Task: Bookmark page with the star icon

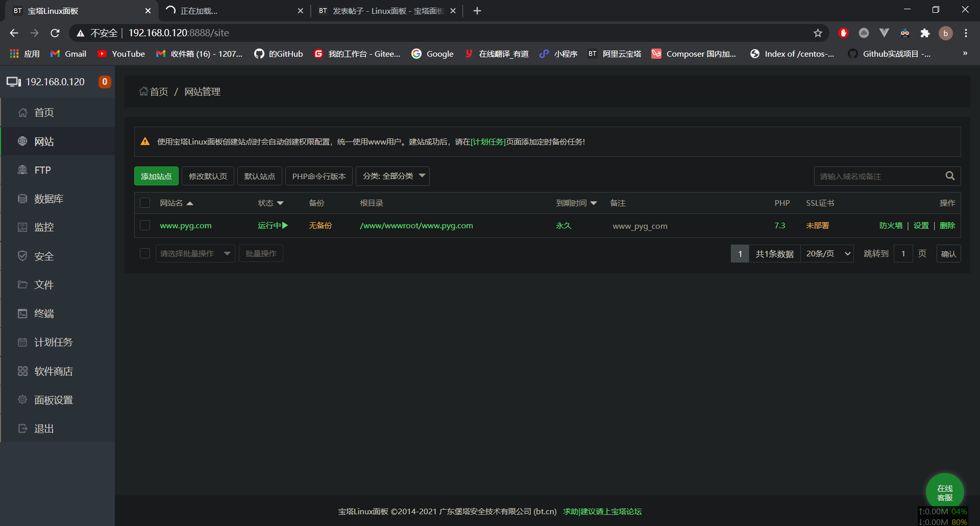Action: pos(818,33)
